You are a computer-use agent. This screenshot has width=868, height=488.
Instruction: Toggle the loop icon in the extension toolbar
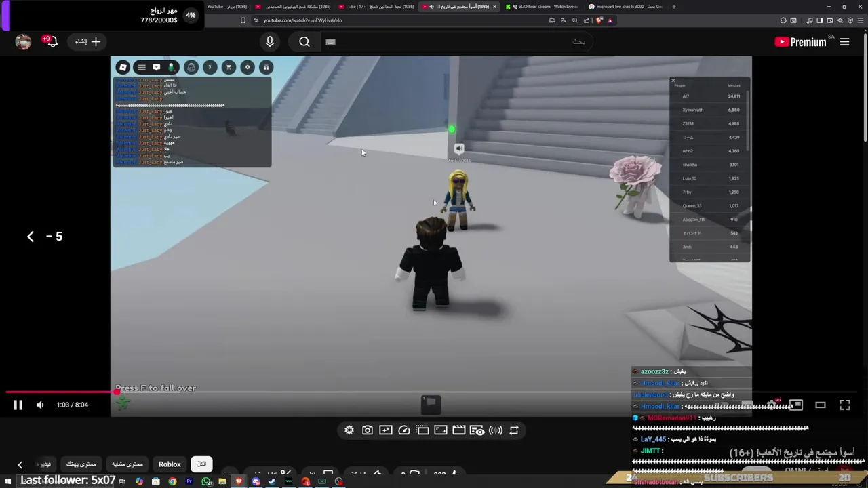point(514,430)
